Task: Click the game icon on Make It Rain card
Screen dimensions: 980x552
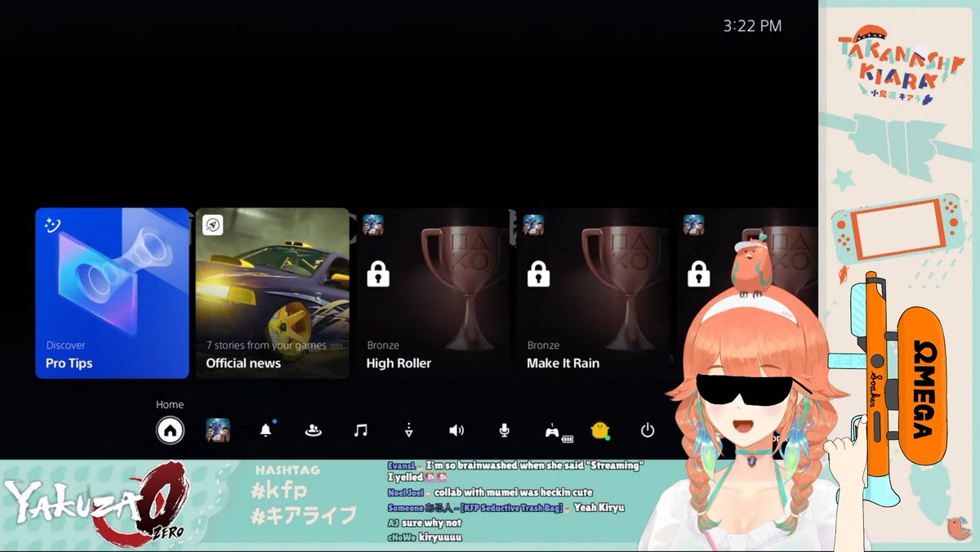Action: [533, 225]
